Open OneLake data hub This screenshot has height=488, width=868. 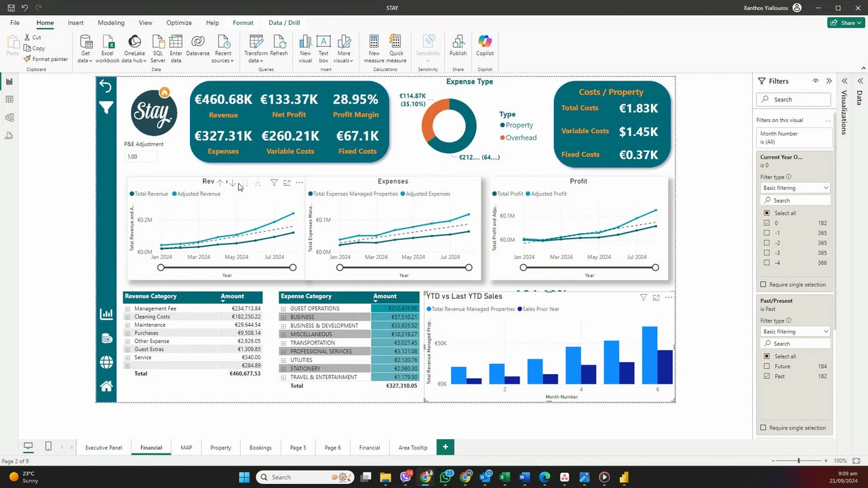click(134, 49)
